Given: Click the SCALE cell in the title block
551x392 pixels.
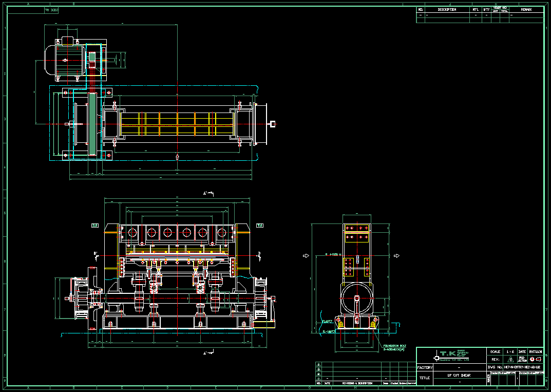Looking at the screenshot, I should tap(496, 351).
